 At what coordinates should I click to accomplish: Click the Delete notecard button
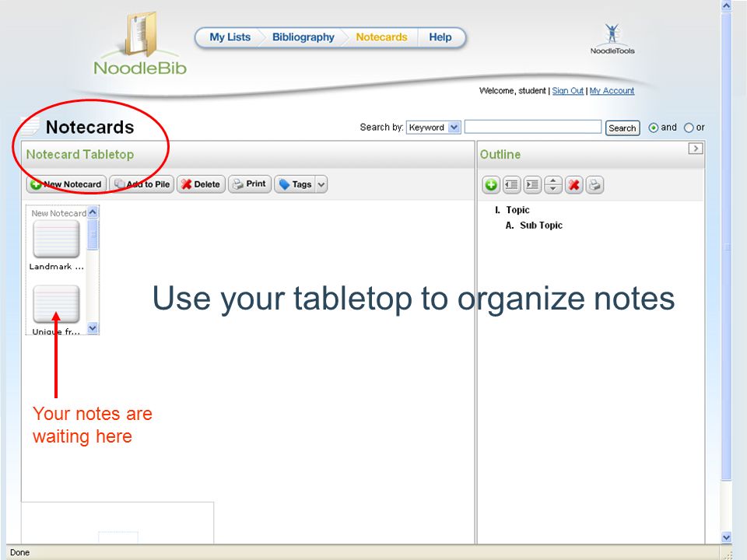coord(201,184)
